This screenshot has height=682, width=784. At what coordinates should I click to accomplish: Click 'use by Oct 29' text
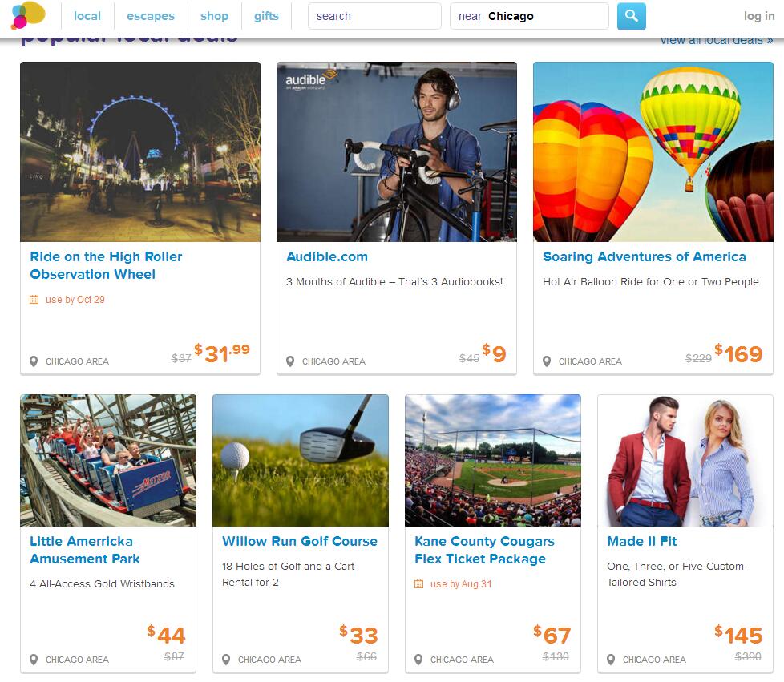pos(75,300)
